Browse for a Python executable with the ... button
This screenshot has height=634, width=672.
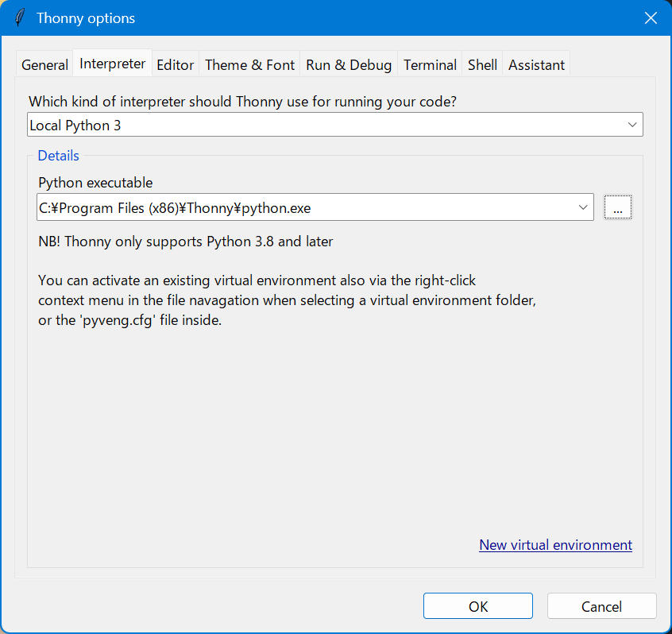point(617,207)
